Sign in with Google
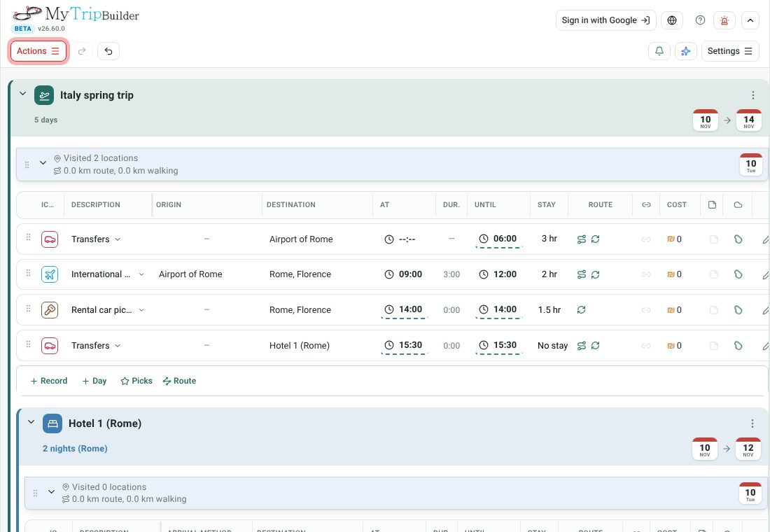 pos(605,20)
